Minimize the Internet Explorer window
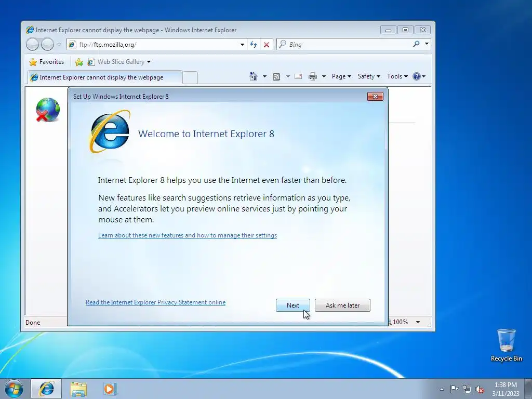Image resolution: width=532 pixels, height=399 pixels. tap(388, 30)
